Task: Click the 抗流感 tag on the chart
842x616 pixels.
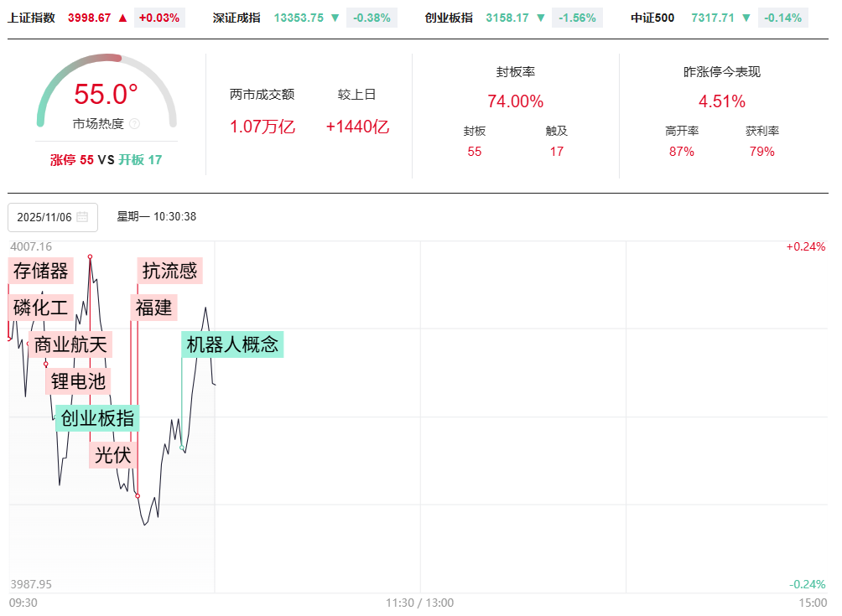Action: 169,271
